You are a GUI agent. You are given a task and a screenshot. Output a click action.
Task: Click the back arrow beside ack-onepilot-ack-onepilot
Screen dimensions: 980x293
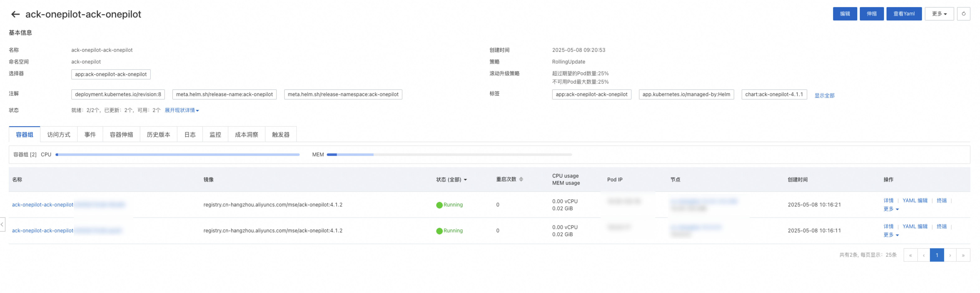pos(15,14)
